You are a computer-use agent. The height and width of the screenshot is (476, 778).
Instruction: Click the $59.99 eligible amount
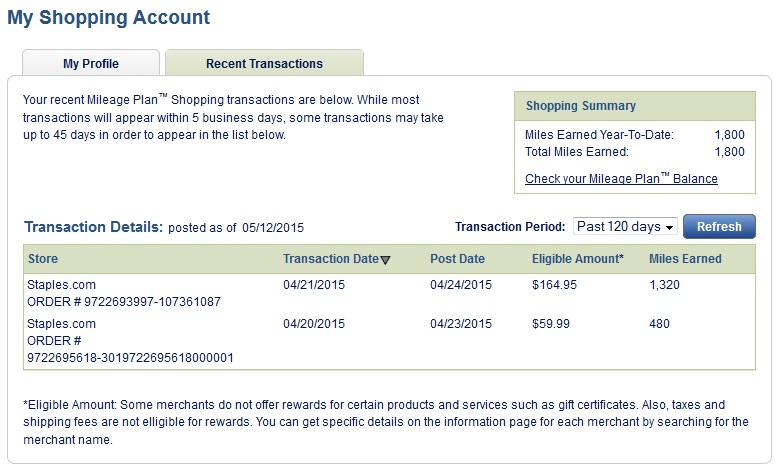click(551, 324)
